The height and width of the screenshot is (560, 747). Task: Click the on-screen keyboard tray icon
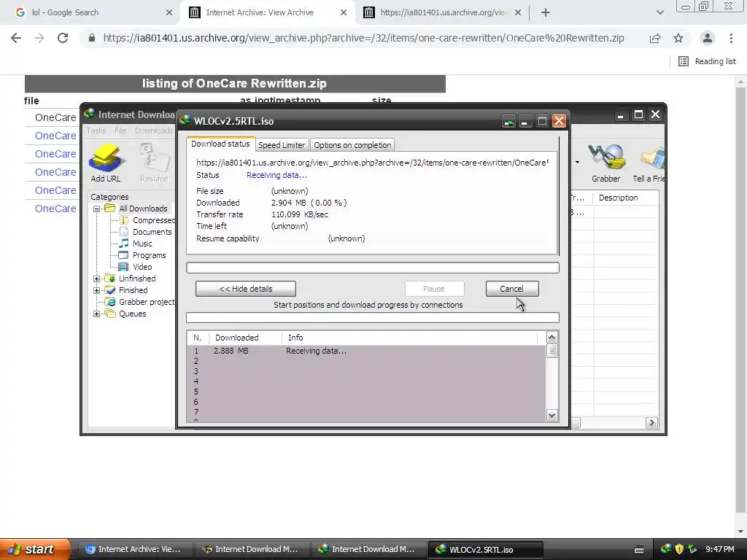click(x=639, y=550)
